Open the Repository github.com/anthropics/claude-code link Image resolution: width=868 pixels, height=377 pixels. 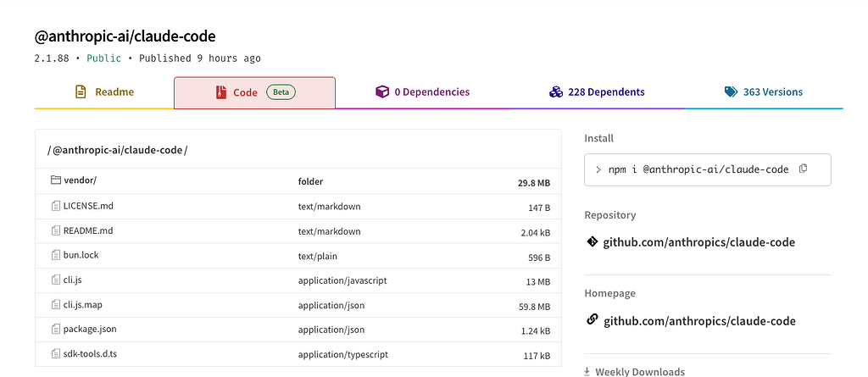[x=698, y=242]
